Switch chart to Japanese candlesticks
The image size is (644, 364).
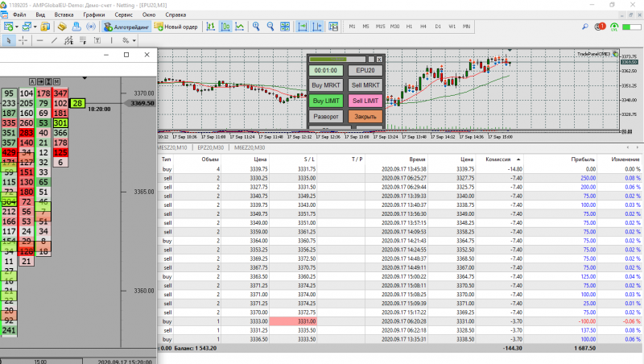(x=225, y=27)
